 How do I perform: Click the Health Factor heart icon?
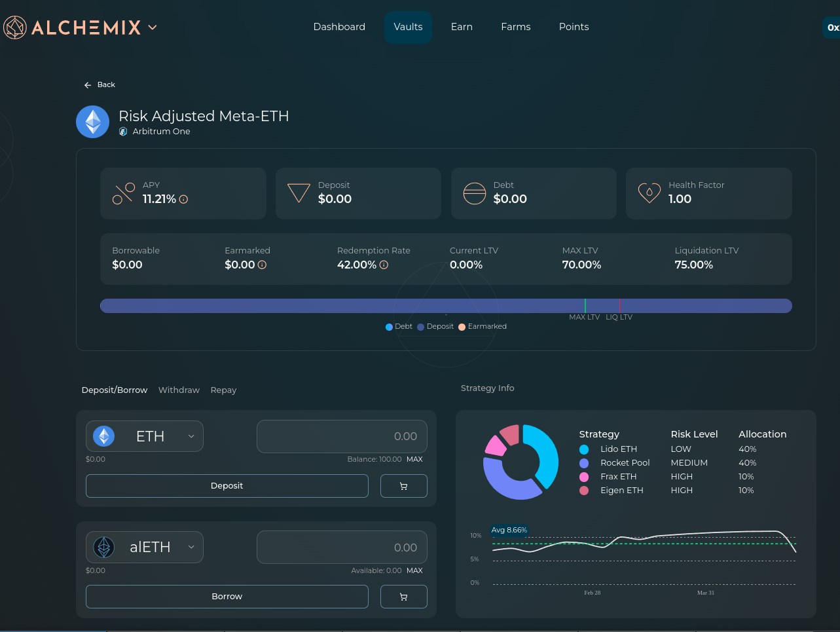click(649, 193)
